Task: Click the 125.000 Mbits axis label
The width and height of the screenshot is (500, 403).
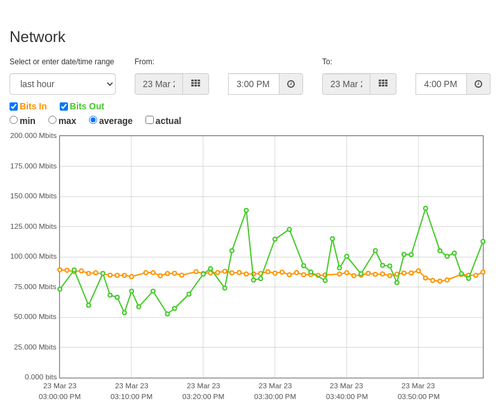Action: click(33, 226)
